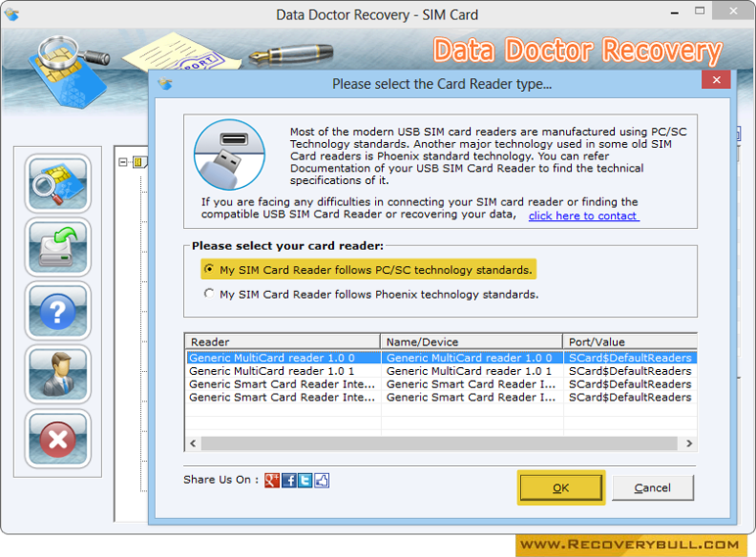This screenshot has width=756, height=557.
Task: Click the right arrow of the horizontal scrollbar
Action: coord(689,443)
